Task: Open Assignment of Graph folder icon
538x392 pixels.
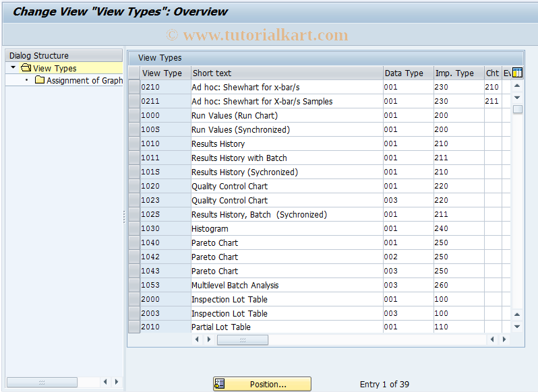Action: [x=40, y=80]
